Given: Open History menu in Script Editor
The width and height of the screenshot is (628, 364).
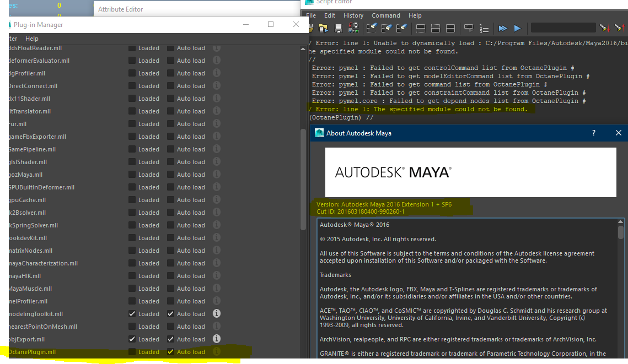Looking at the screenshot, I should pyautogui.click(x=353, y=15).
